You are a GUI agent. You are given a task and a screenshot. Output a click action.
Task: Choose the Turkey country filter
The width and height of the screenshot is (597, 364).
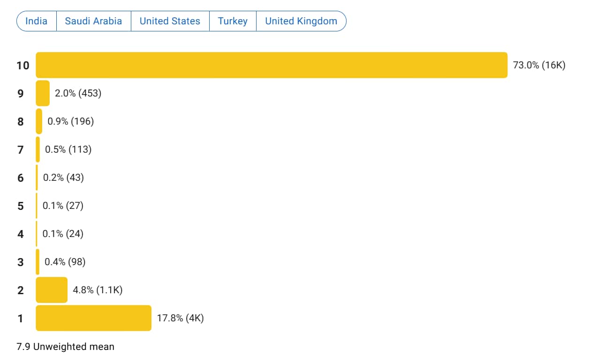point(233,21)
